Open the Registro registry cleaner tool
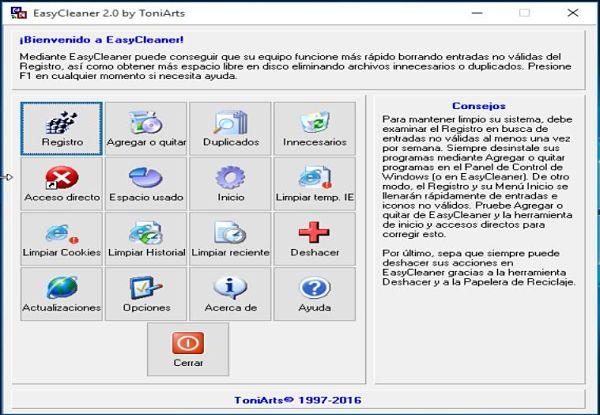 (x=62, y=129)
